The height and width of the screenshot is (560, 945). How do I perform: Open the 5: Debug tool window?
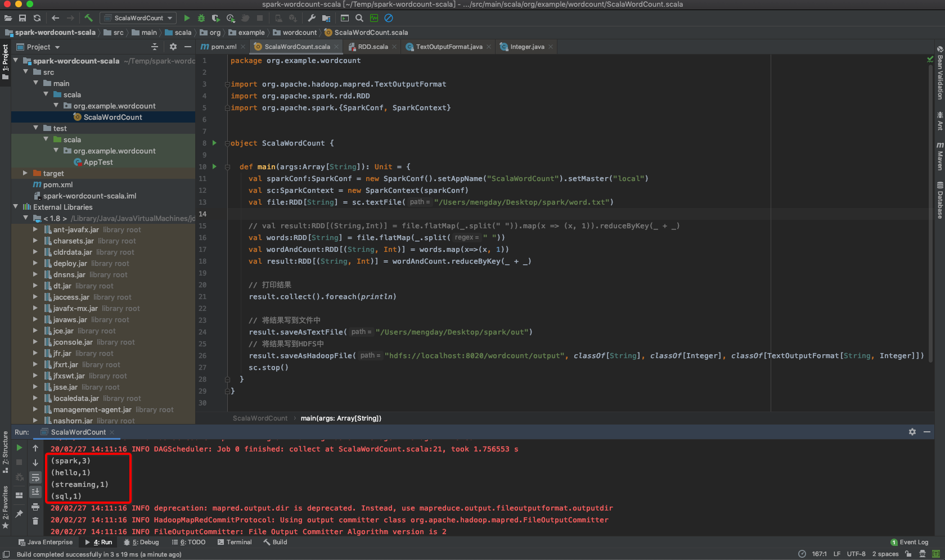click(141, 543)
